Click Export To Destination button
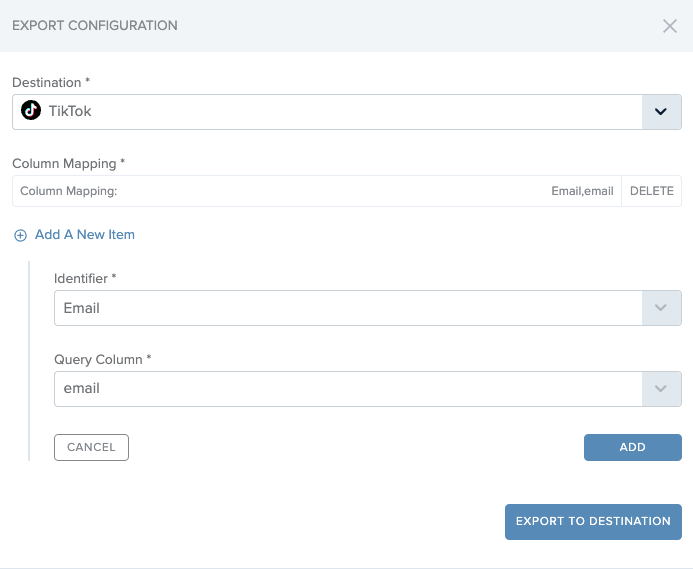 pos(593,521)
